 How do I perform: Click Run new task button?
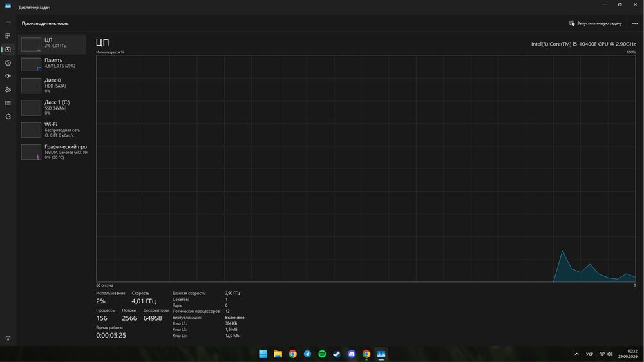point(596,23)
